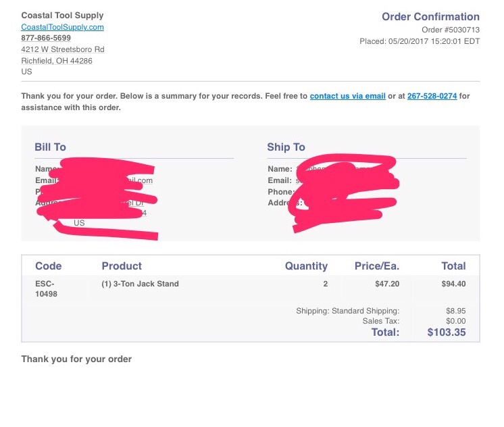Image resolution: width=504 pixels, height=427 pixels.
Task: Click the Coastal Tool Supply company name
Action: click(x=62, y=16)
